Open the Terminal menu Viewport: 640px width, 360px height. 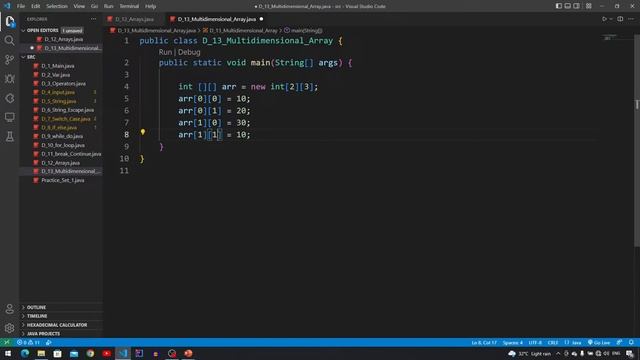point(129,6)
